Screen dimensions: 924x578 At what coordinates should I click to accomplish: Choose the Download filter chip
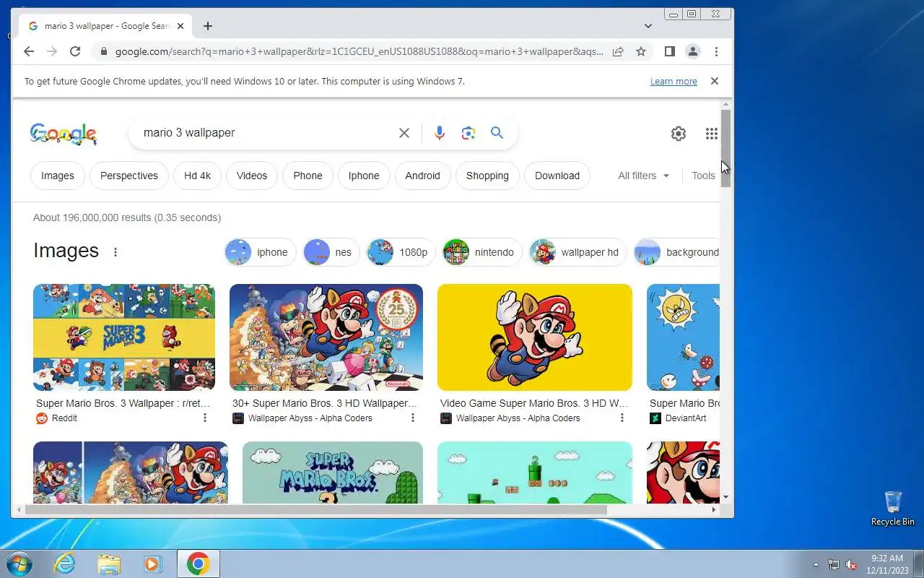(x=557, y=176)
